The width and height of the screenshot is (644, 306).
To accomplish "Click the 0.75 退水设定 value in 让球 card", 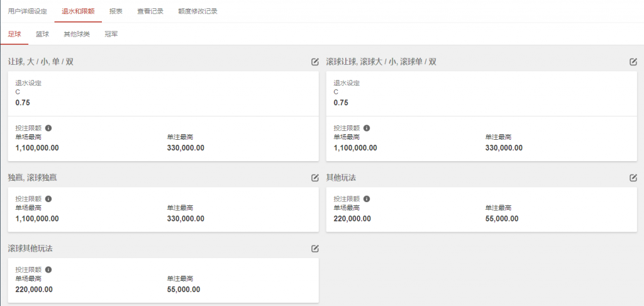I will click(23, 103).
